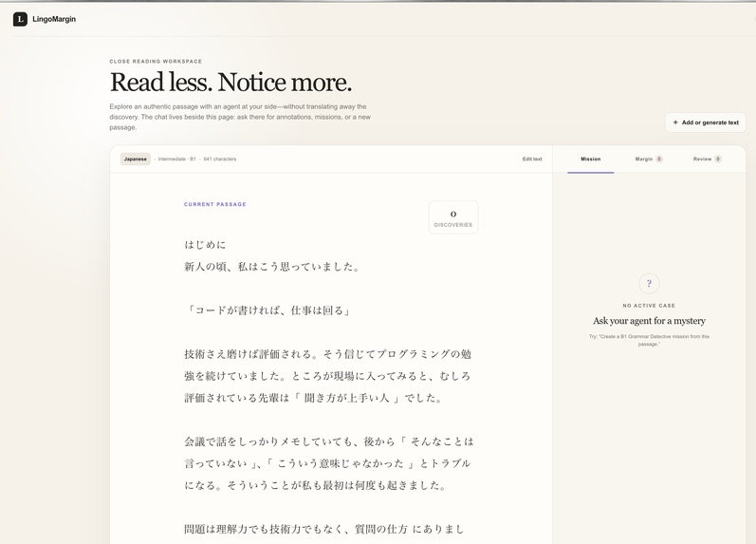Click the Japanese language badge
This screenshot has height=544, width=756.
(x=136, y=159)
